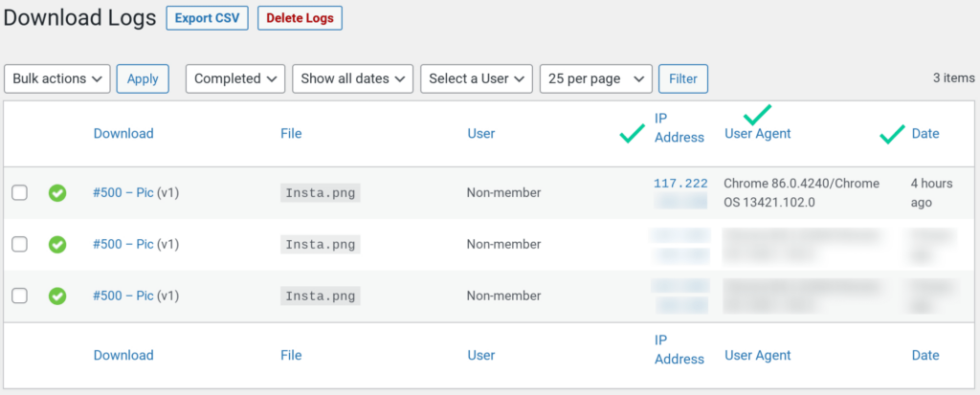
Task: Check the third log row checkbox
Action: coord(19,296)
